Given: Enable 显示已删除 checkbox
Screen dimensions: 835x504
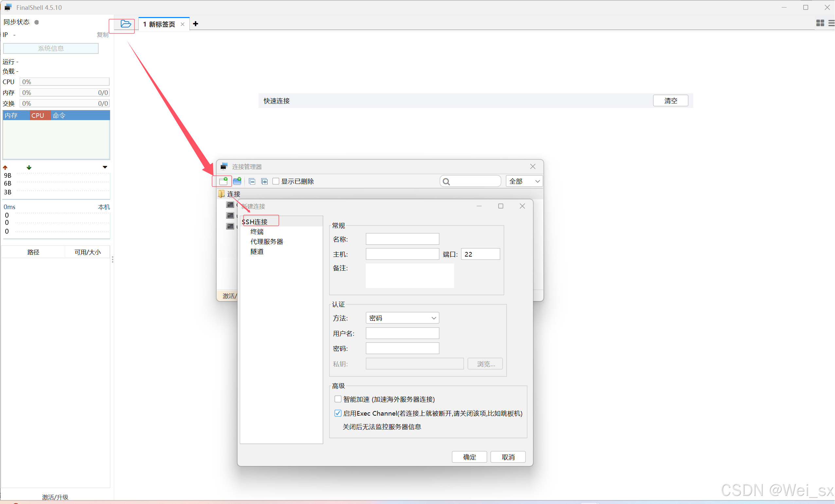Looking at the screenshot, I should (x=276, y=181).
